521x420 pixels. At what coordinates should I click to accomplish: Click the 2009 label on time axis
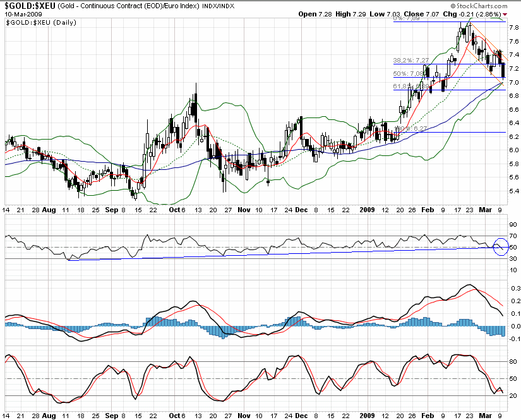tap(368, 208)
